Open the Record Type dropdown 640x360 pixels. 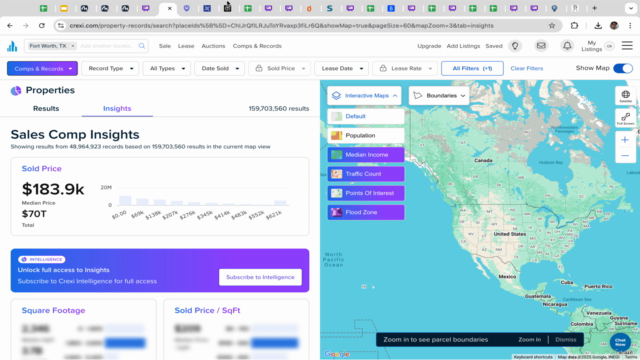pos(110,69)
